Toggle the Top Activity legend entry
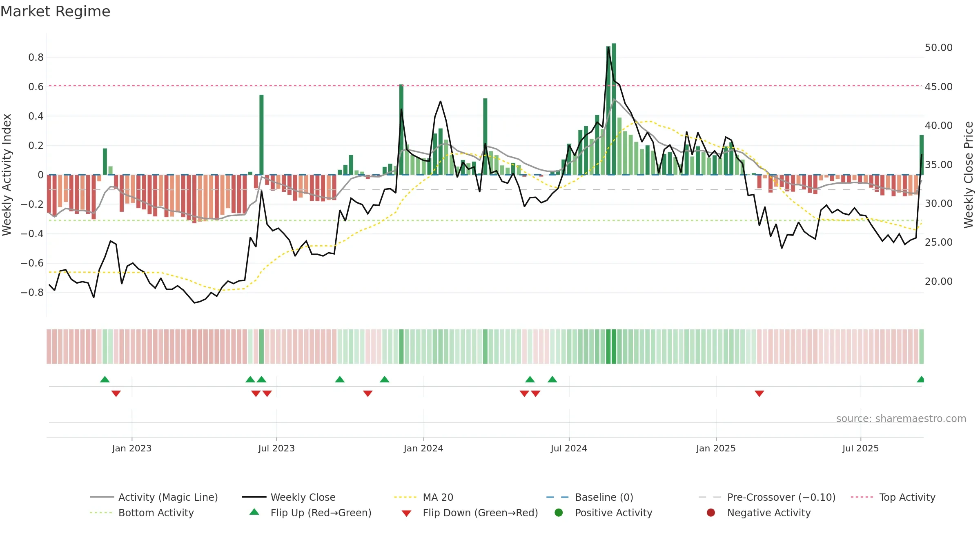Image resolution: width=980 pixels, height=551 pixels. [x=893, y=497]
